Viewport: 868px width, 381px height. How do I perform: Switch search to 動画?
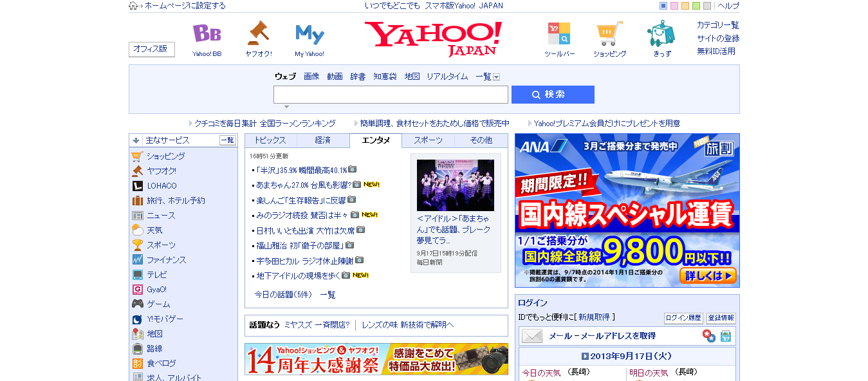click(335, 77)
